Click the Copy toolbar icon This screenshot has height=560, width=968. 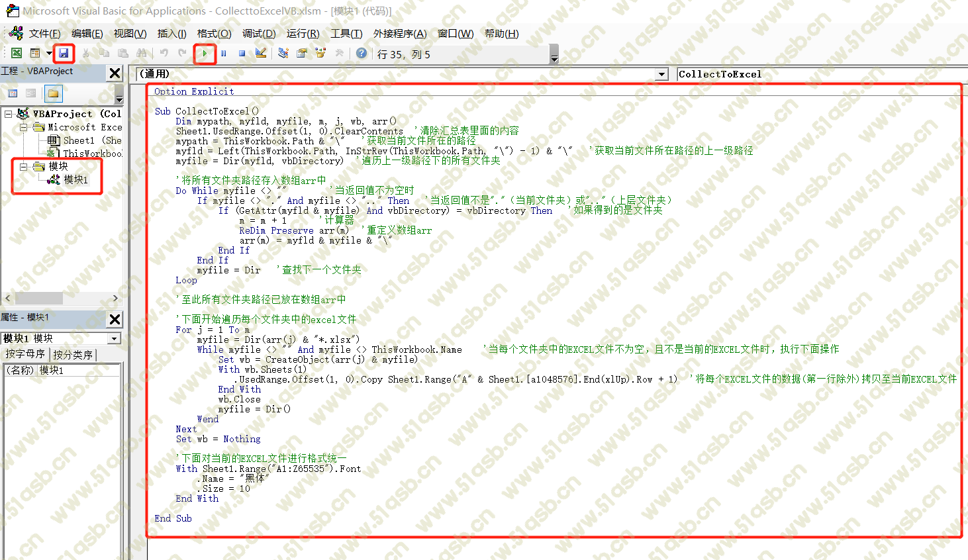tap(104, 53)
